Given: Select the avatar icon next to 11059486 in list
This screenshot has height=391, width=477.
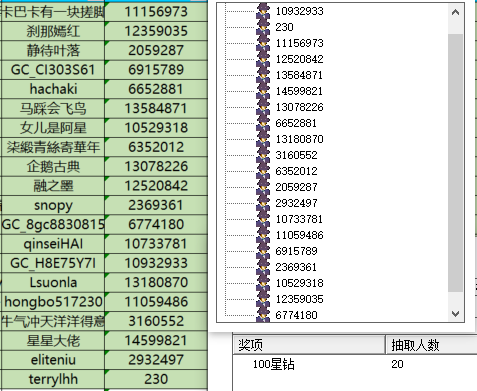Looking at the screenshot, I should pyautogui.click(x=263, y=235).
